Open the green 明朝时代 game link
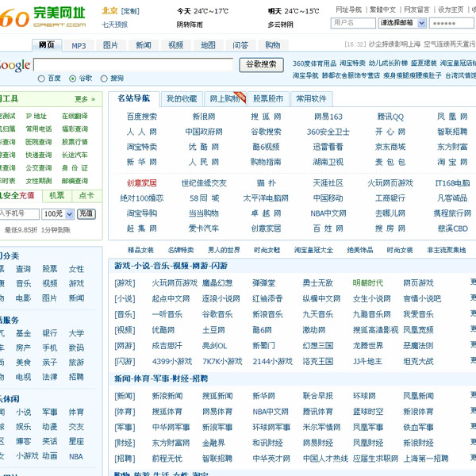This screenshot has height=476, width=476. (x=368, y=283)
